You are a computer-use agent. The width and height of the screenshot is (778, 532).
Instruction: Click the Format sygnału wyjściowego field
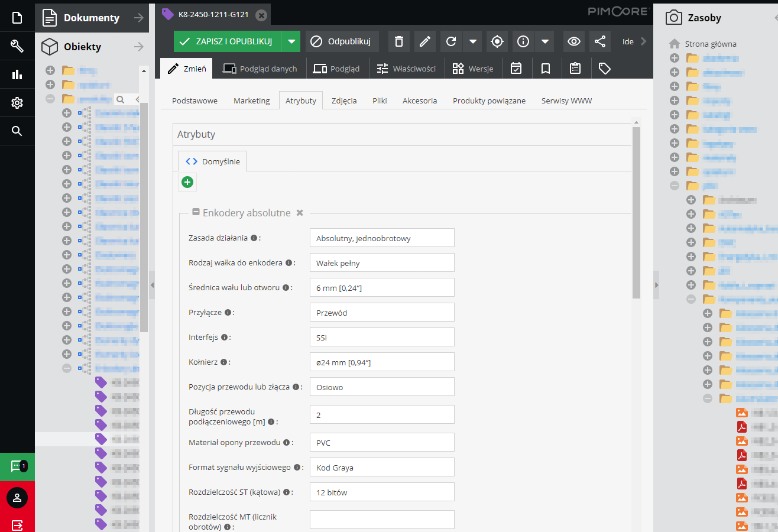pyautogui.click(x=382, y=467)
